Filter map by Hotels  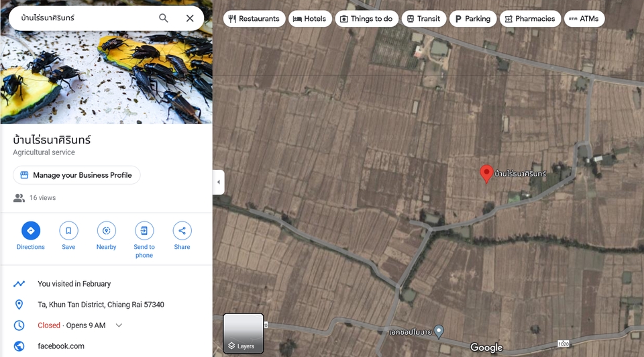pos(310,19)
